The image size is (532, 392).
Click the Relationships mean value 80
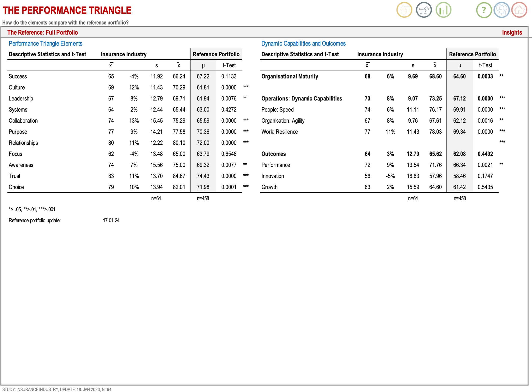[x=111, y=143]
